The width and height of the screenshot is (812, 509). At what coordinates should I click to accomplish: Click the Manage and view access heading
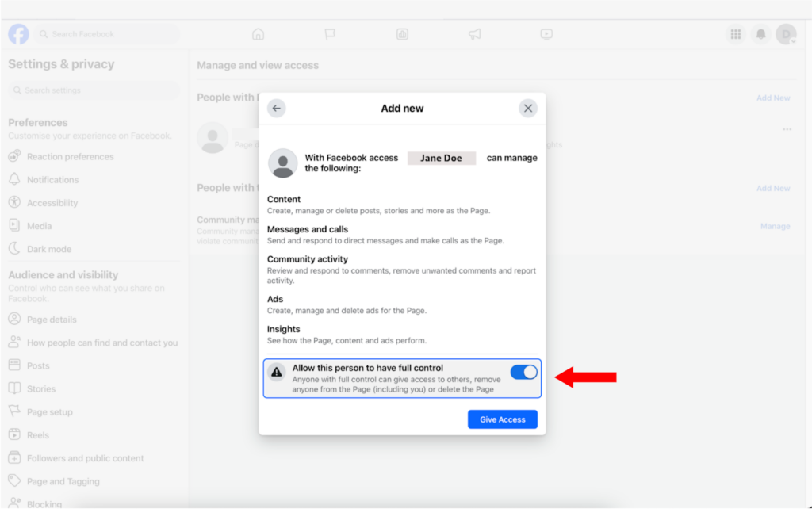click(x=258, y=65)
